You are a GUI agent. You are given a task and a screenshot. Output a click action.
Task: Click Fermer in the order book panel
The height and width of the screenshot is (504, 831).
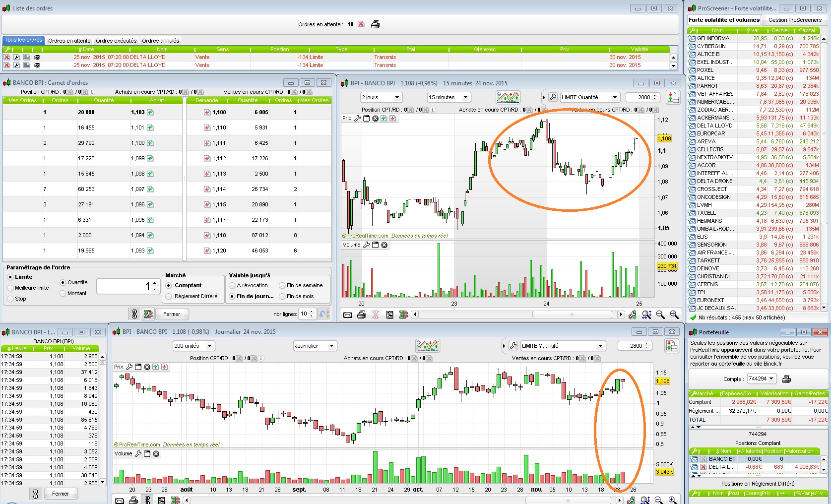pyautogui.click(x=172, y=314)
